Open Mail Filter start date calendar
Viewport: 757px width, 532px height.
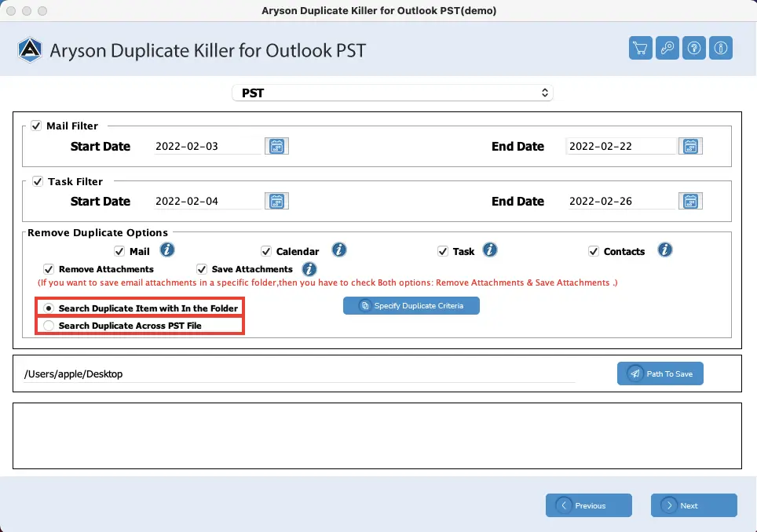[276, 146]
